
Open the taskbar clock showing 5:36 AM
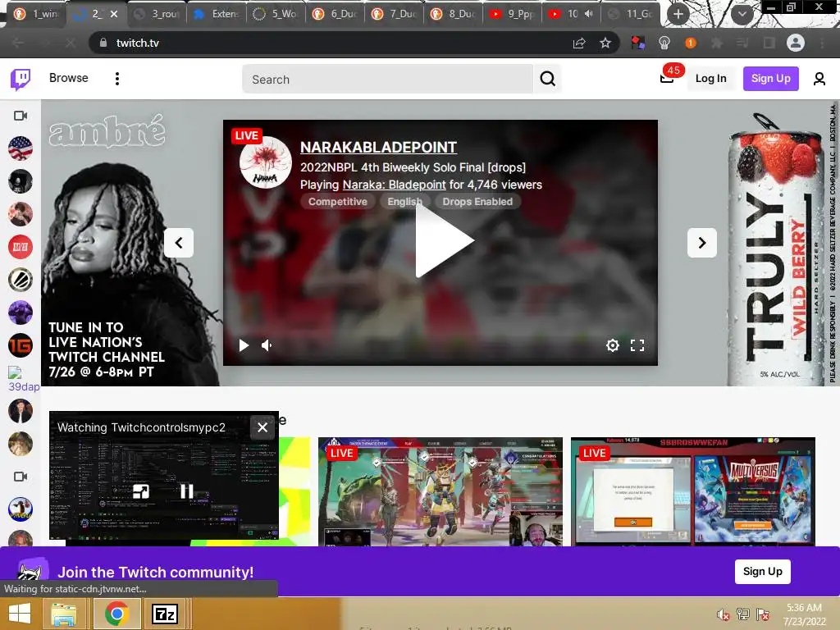click(804, 614)
